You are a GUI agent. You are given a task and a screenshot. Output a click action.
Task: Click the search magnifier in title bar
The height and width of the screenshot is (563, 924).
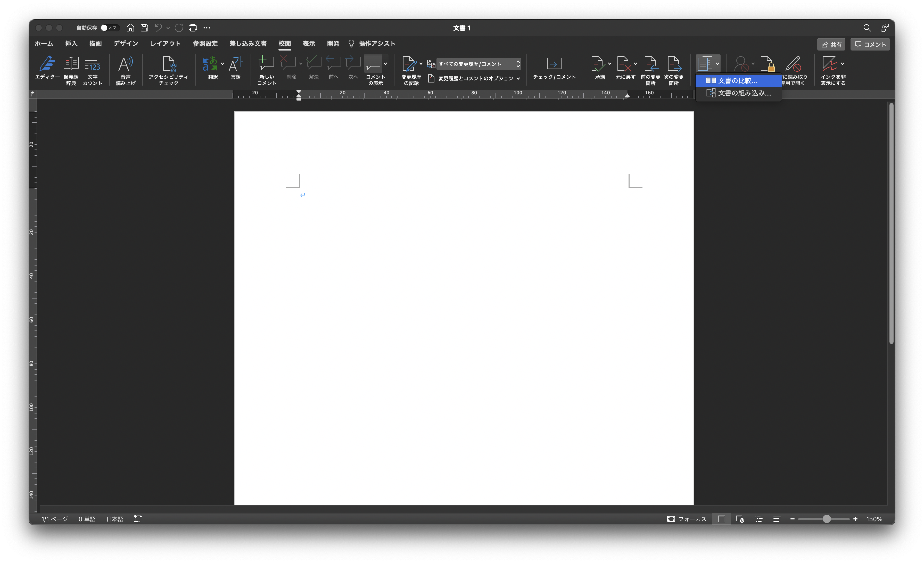[867, 28]
